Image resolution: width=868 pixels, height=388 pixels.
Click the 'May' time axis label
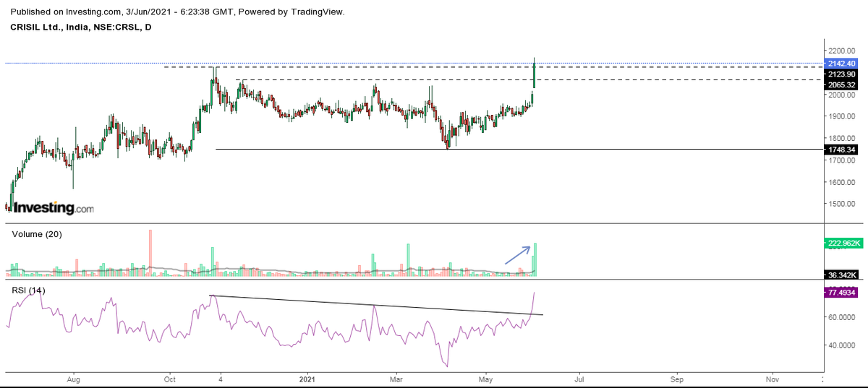tap(487, 378)
